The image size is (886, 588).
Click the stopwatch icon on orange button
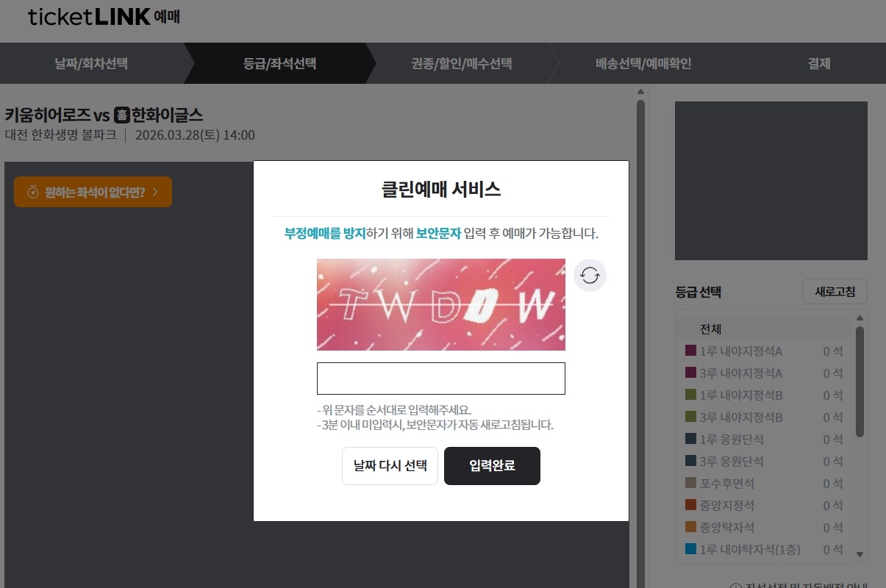click(x=32, y=193)
